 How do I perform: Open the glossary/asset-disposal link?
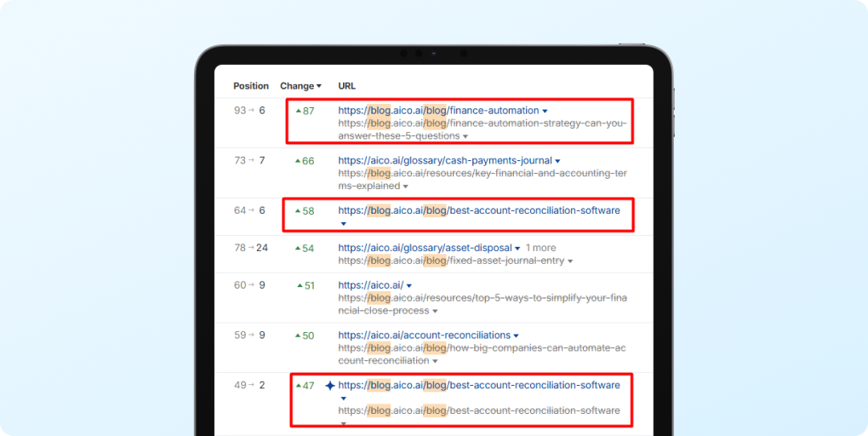[425, 248]
